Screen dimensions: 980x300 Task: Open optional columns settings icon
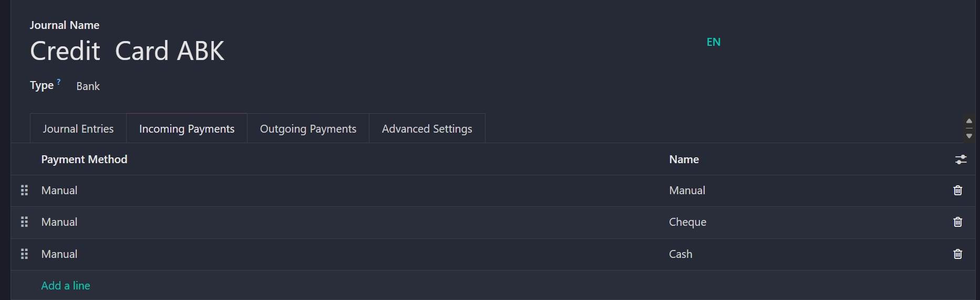[961, 159]
